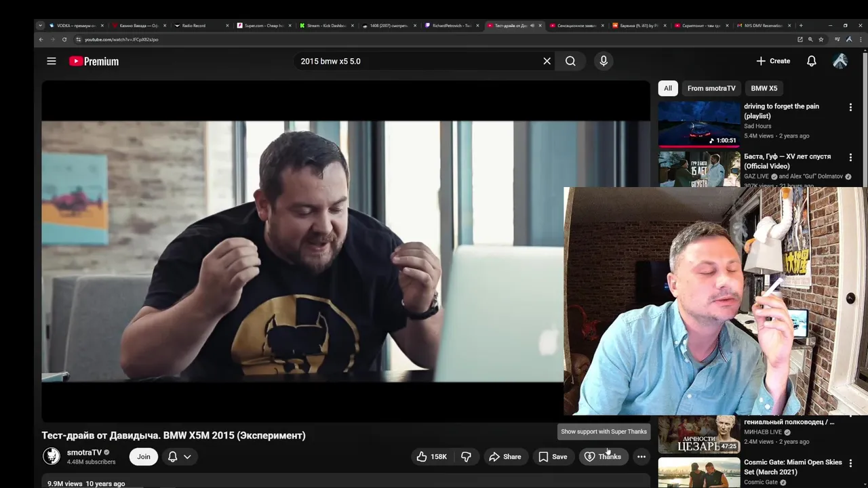
Task: Open 'Баста, Гуф — XV лет спустя' video title
Action: [x=787, y=161]
